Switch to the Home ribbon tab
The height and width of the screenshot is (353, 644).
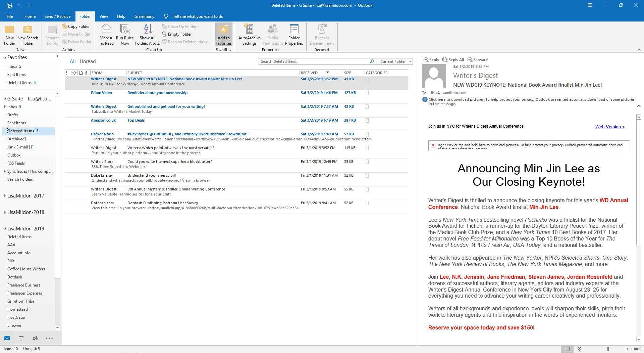point(30,16)
